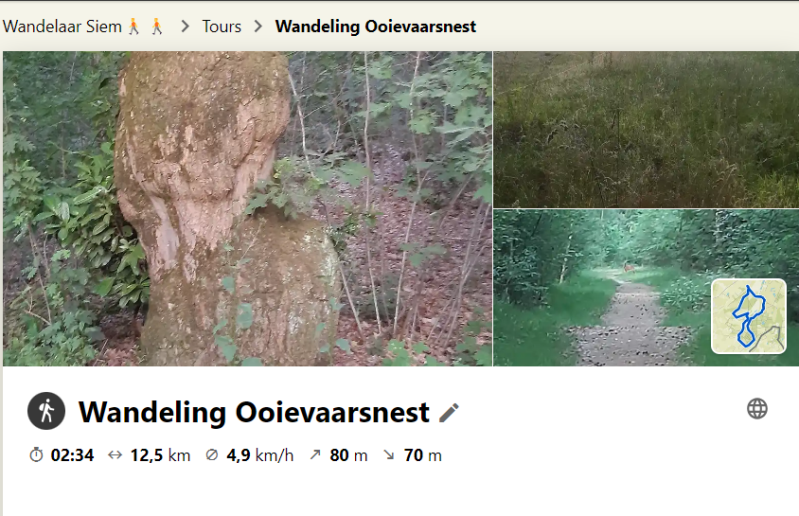
Task: Select the large Wandeling Ooievaarsnest heading
Action: [x=254, y=412]
